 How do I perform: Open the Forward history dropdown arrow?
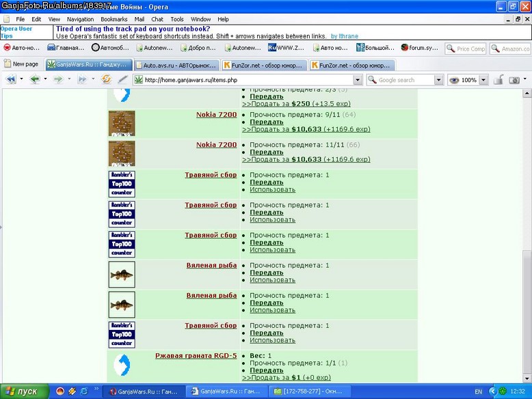pos(69,79)
